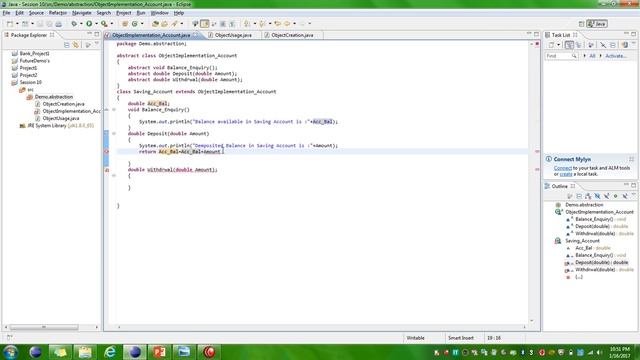
Task: Click the create local task link
Action: click(566, 174)
